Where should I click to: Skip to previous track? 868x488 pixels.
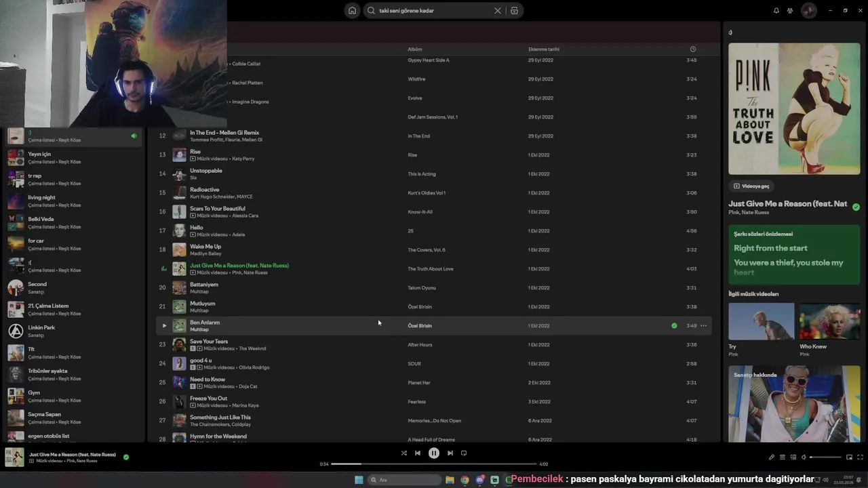[x=418, y=453]
